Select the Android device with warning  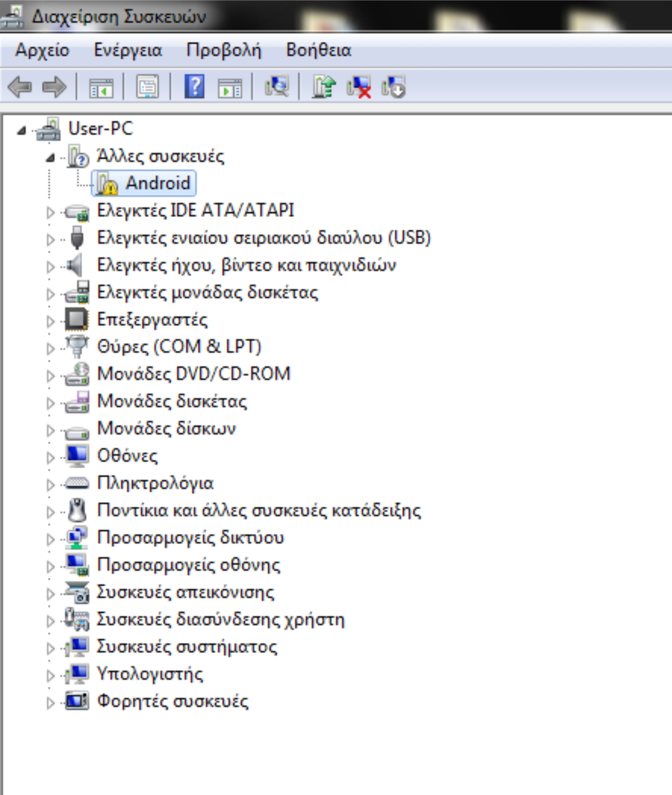click(157, 183)
